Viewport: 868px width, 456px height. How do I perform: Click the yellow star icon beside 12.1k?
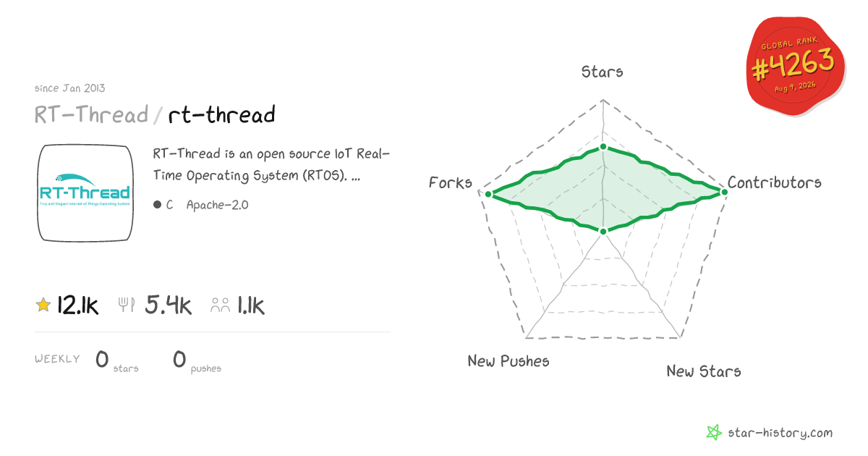pyautogui.click(x=43, y=305)
